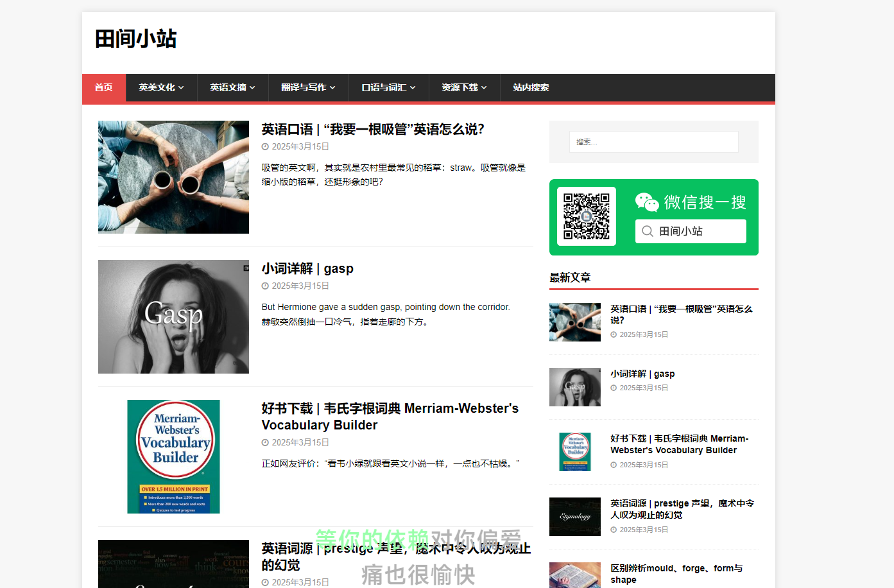894x588 pixels.
Task: Expand the 口语与词汇 dropdown chevron
Action: coord(413,88)
